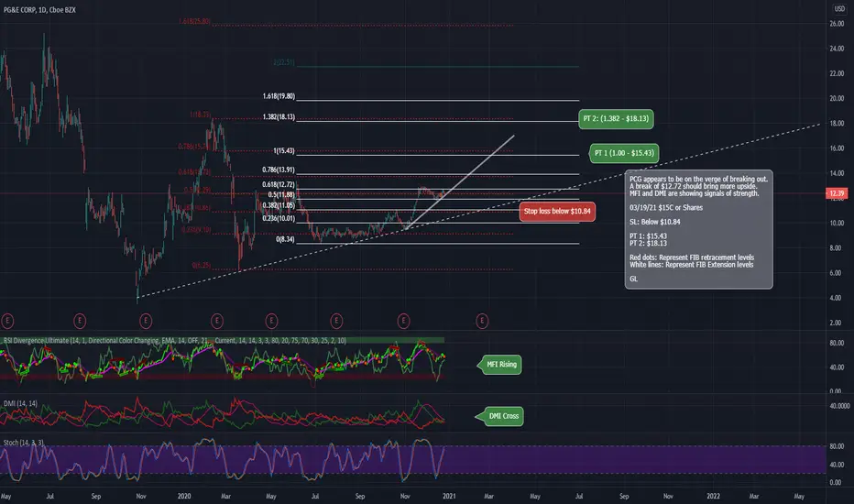Viewport: 854px width, 504px height.
Task: Click the 2020 label on the time axis
Action: point(184,497)
